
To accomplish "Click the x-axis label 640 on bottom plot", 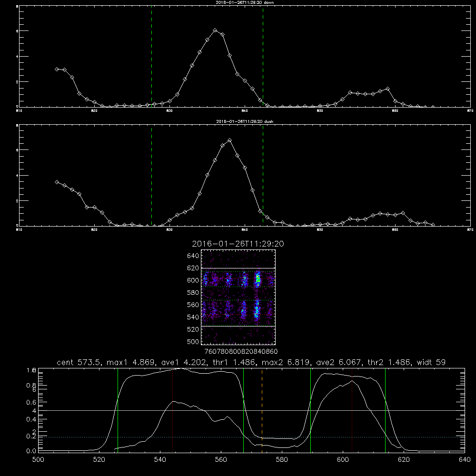I will (465, 460).
